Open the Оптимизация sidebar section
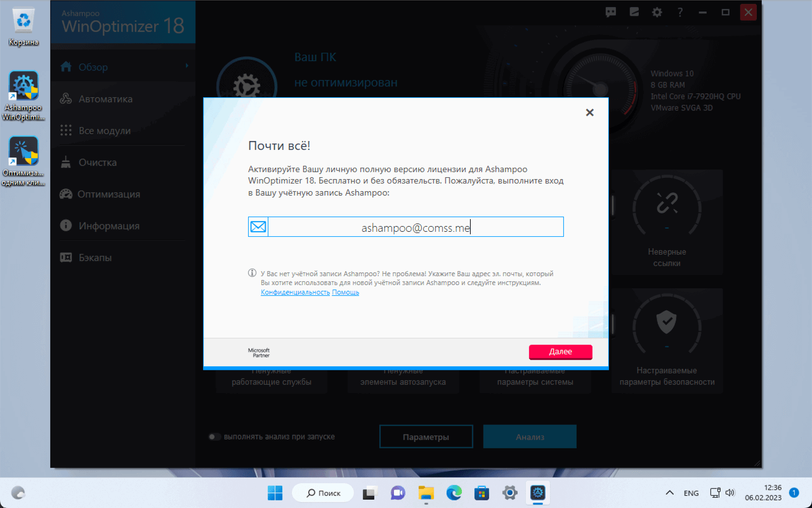The width and height of the screenshot is (812, 508). tap(123, 194)
